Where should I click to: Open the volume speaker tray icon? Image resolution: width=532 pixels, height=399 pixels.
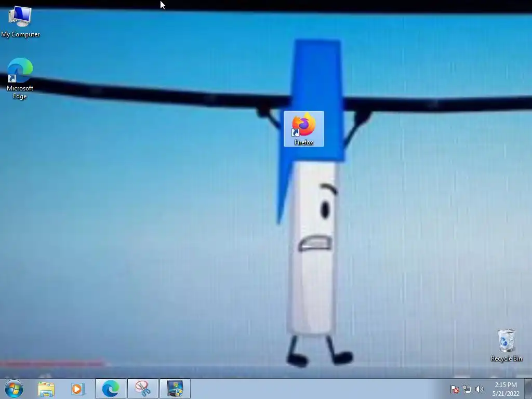[x=480, y=389]
